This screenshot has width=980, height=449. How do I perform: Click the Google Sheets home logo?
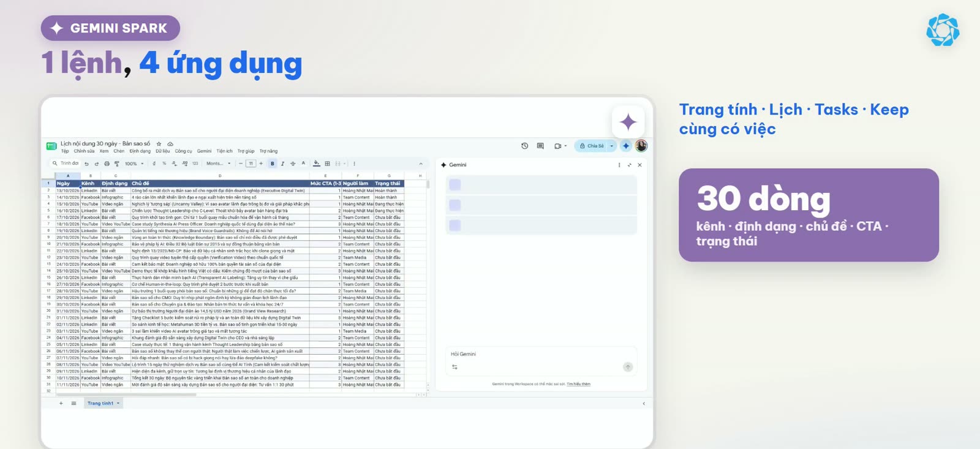tap(51, 146)
